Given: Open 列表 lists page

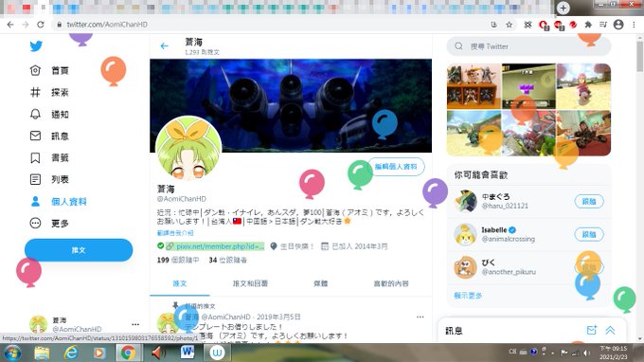Looking at the screenshot, I should point(49,179).
